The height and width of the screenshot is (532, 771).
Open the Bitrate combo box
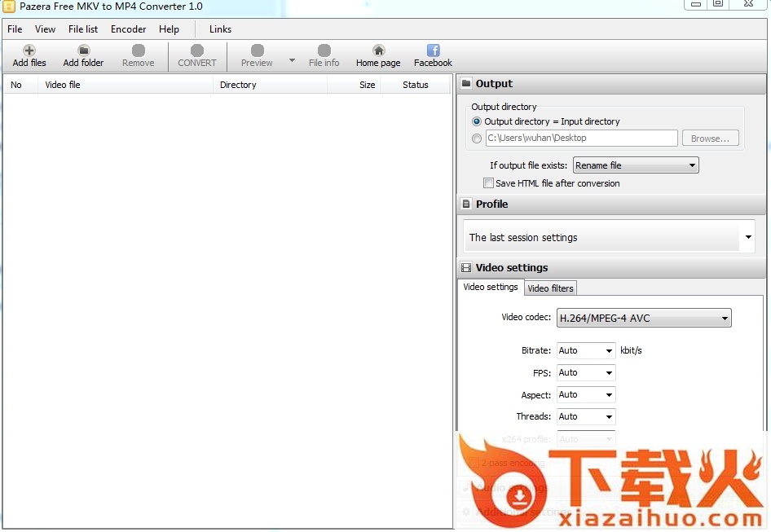click(586, 350)
